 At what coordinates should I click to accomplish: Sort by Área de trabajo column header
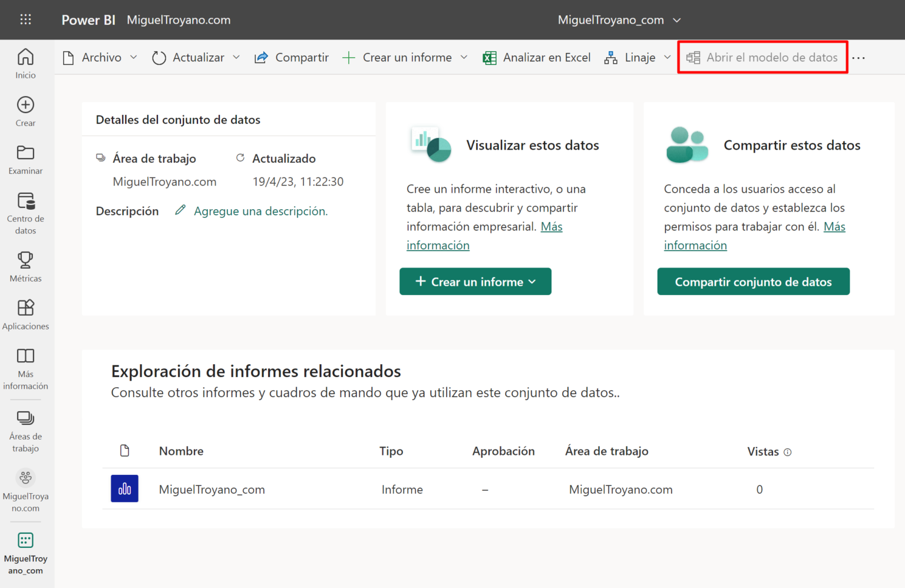tap(607, 451)
